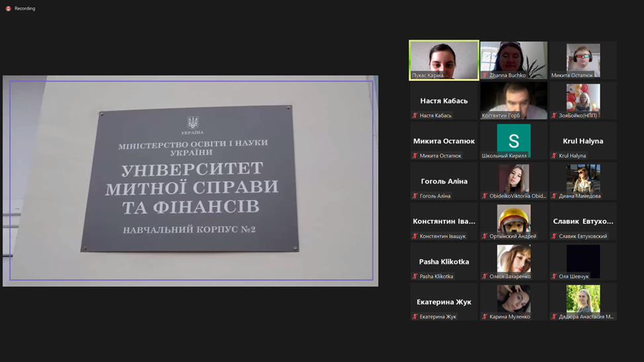The width and height of the screenshot is (644, 362).
Task: Select the green S avatar of Школьный Кирилл
Action: (514, 140)
